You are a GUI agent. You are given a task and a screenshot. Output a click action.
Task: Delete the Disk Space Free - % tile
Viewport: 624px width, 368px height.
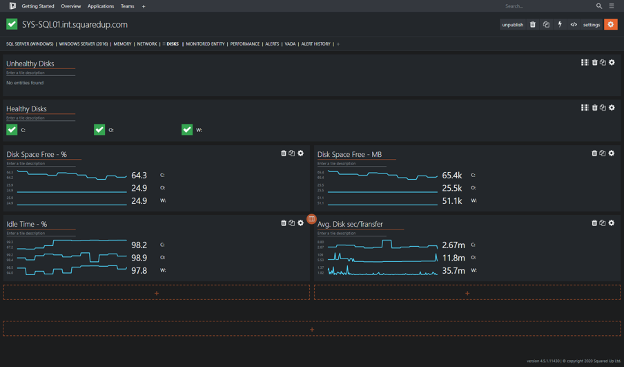(x=283, y=153)
